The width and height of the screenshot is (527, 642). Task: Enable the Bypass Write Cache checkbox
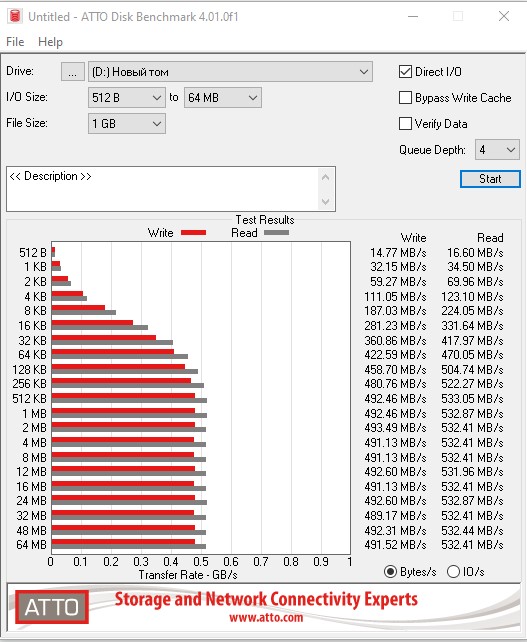[x=405, y=97]
